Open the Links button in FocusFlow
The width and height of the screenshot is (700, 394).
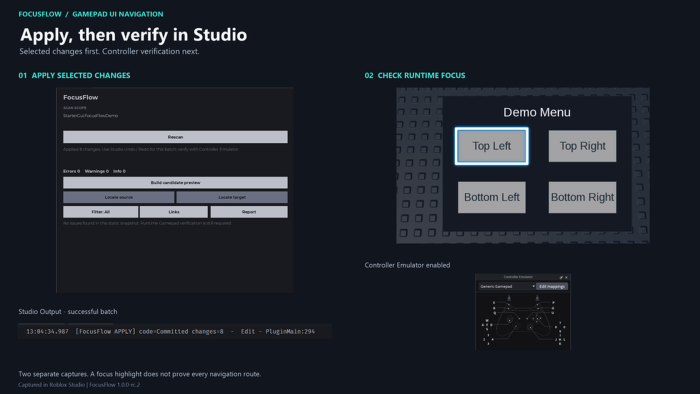[x=174, y=212]
